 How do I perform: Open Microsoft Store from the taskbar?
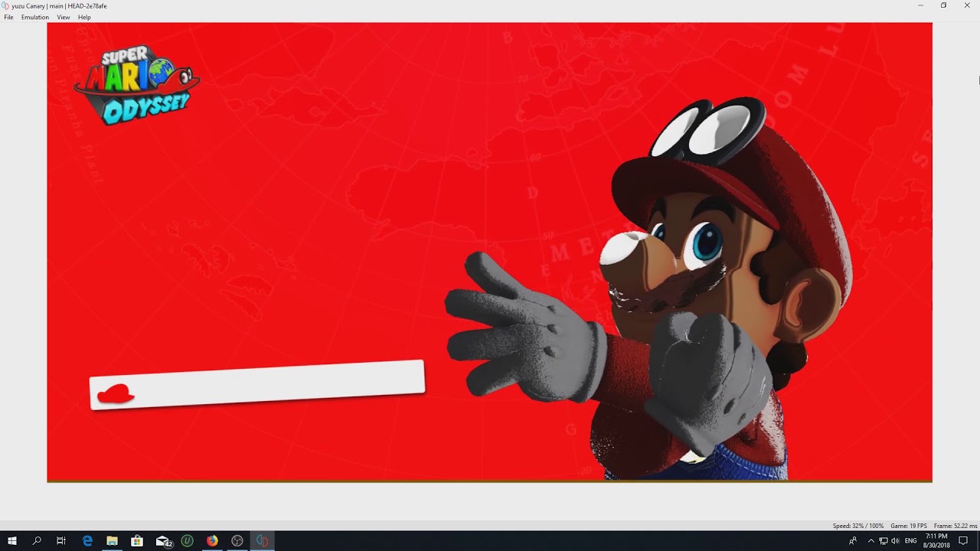click(137, 541)
